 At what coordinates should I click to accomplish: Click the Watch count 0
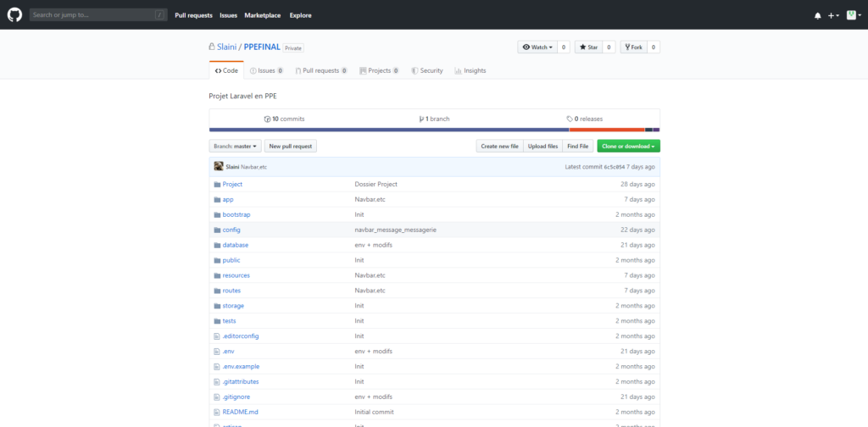[564, 47]
